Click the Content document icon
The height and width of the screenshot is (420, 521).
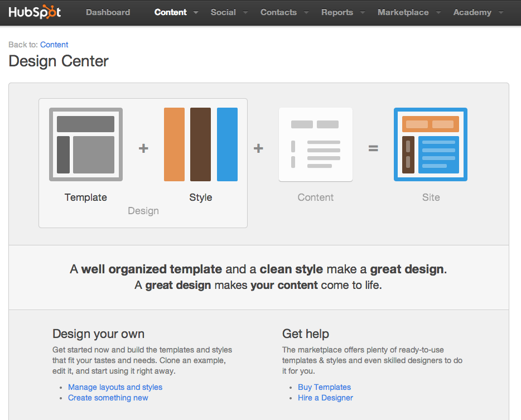(316, 144)
